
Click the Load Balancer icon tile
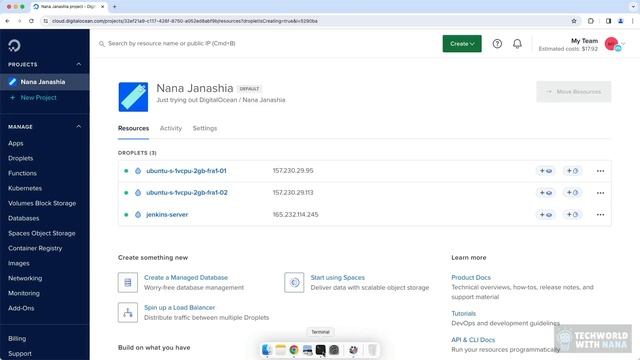[x=128, y=313]
